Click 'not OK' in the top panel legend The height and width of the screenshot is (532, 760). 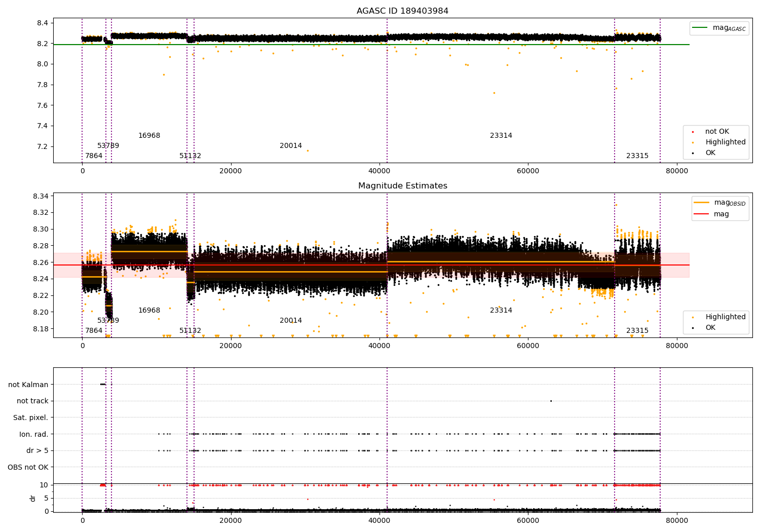point(716,132)
